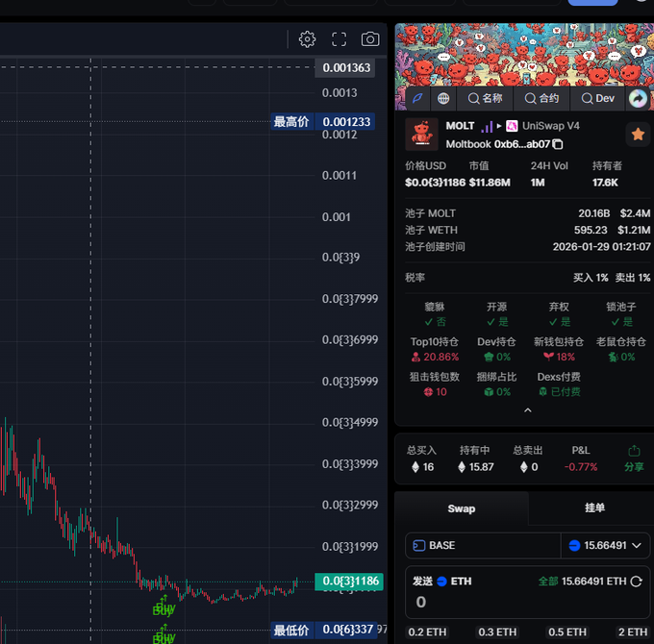Select the 0.5 ETH preset amount
Screen dimensions: 654x644
coord(568,632)
